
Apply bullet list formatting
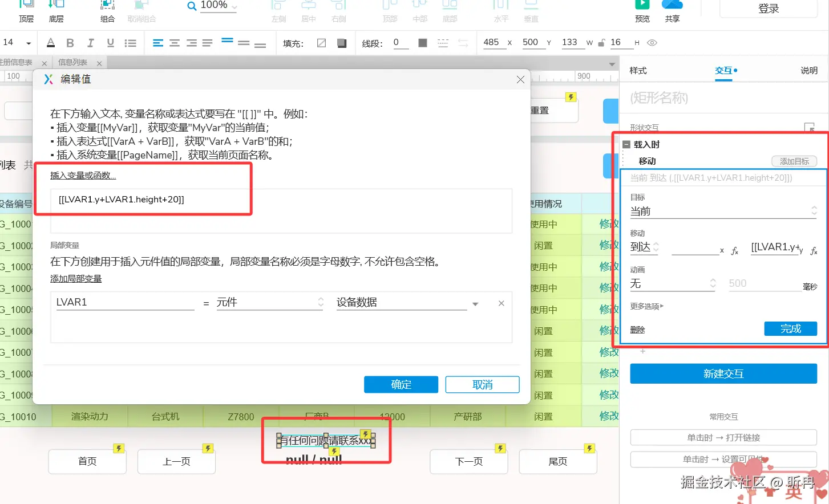[131, 43]
